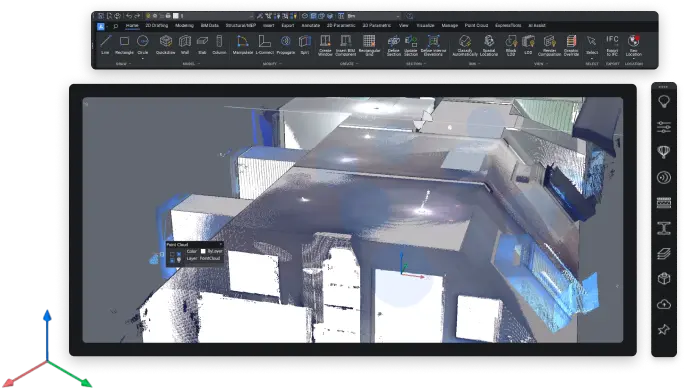Expand the Section panel group
Screen dimensions: 685x392
coord(416,64)
